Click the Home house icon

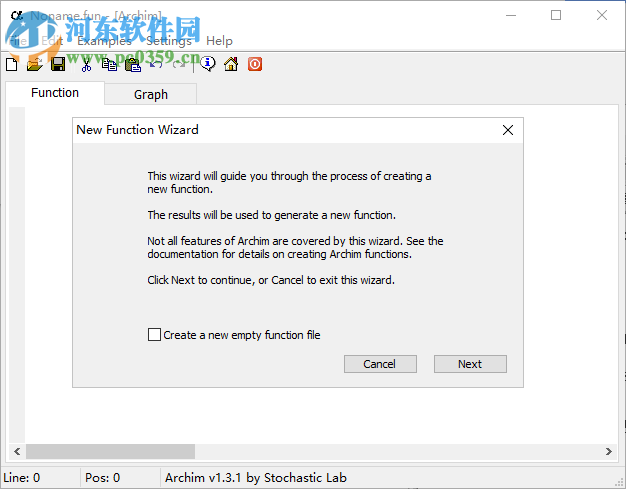[231, 64]
